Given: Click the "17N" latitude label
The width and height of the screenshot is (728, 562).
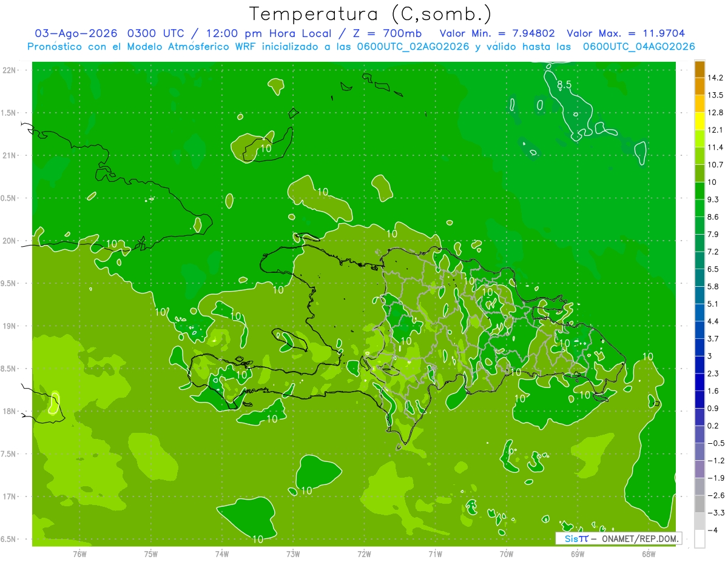Looking at the screenshot, I should (x=9, y=497).
